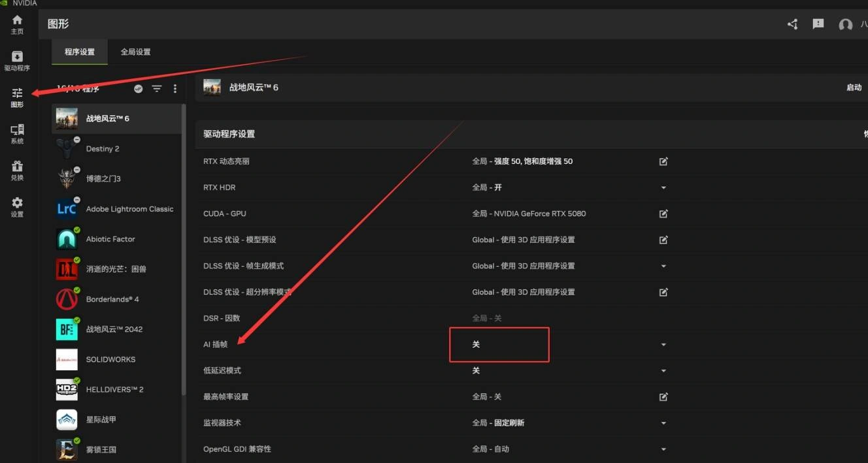The width and height of the screenshot is (868, 463).
Task: Edit RTX 动态亮丽 setting
Action: (x=663, y=161)
